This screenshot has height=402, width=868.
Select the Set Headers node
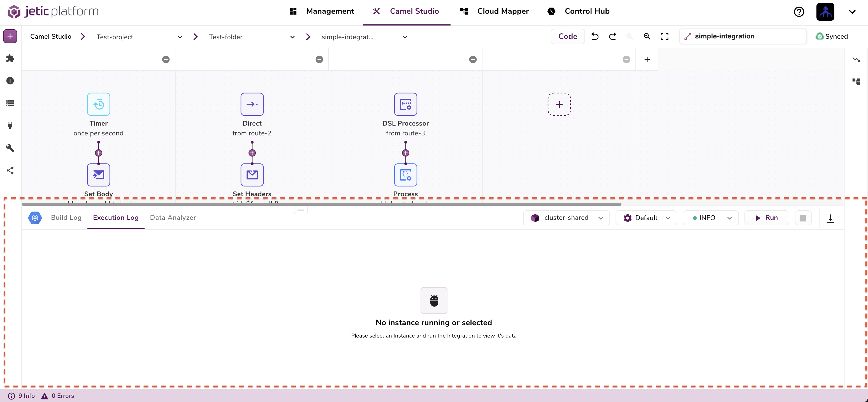tap(252, 175)
